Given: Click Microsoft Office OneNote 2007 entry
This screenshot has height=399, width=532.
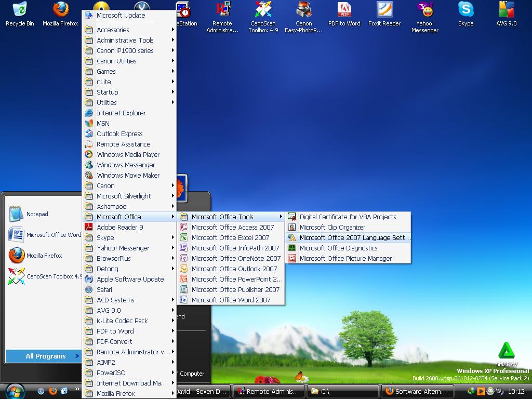Looking at the screenshot, I should 231,259.
